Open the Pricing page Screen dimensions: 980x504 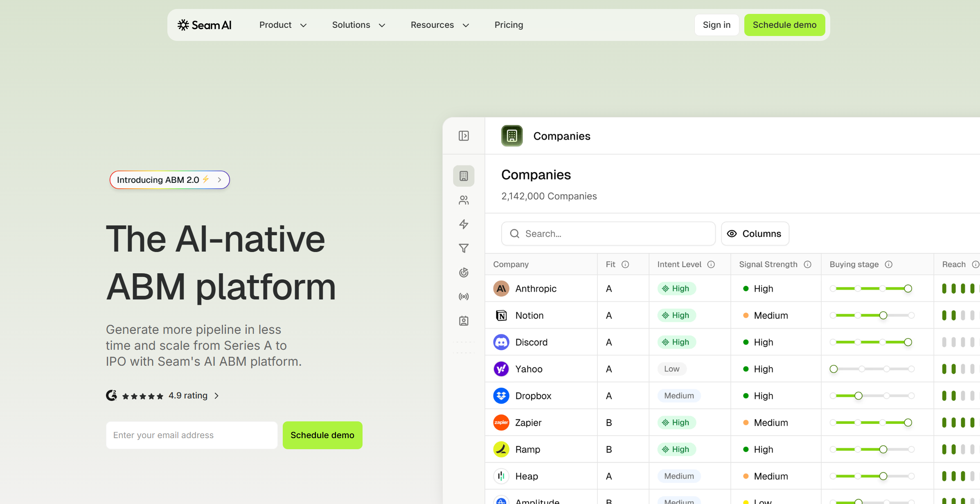point(509,25)
